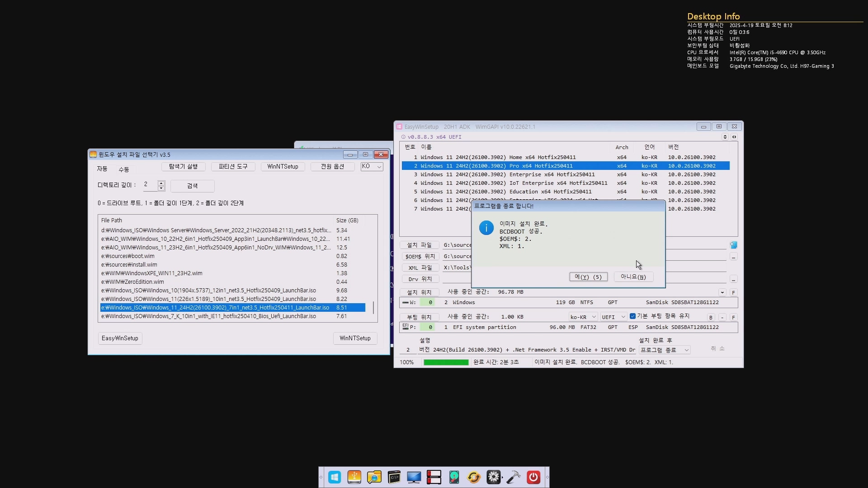Click the orange USB drive dock icon

pyautogui.click(x=354, y=477)
